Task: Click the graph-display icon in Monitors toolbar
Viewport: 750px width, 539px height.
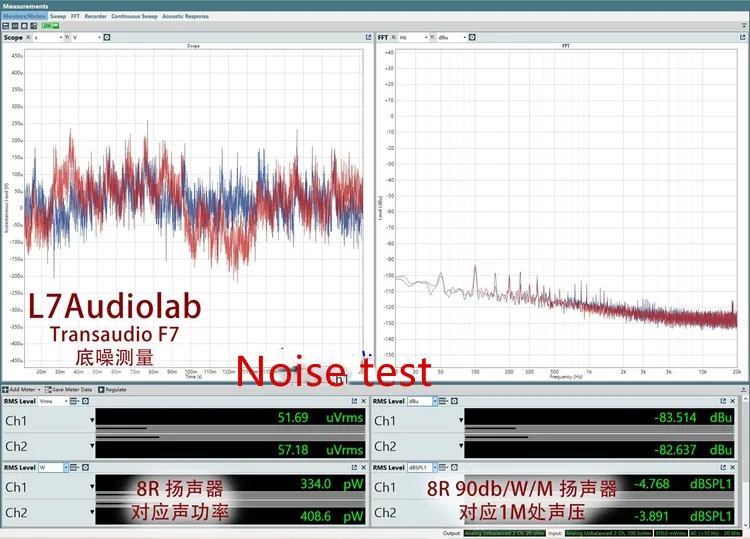Action: point(15,26)
